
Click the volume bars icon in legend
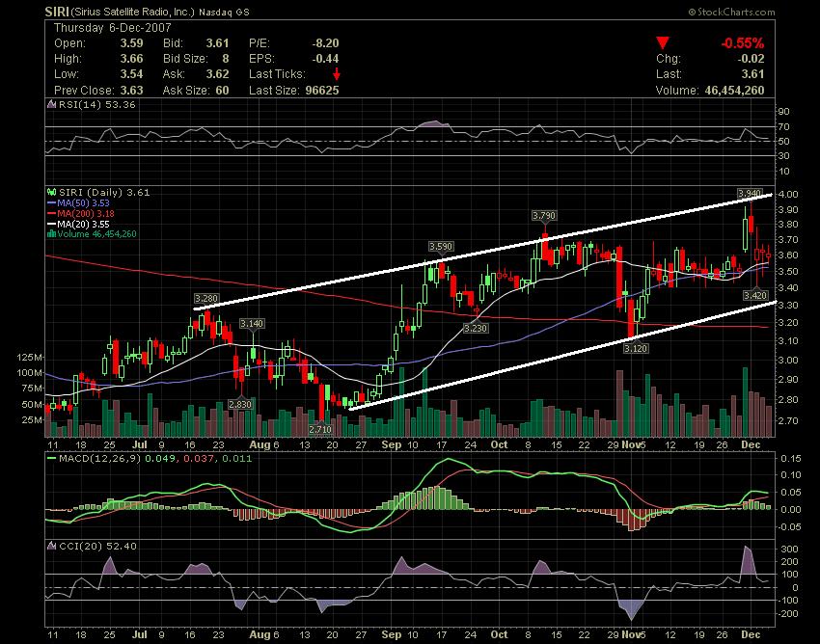pyautogui.click(x=51, y=233)
